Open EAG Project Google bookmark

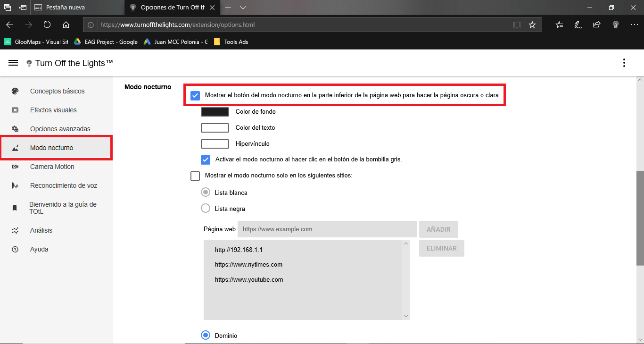pos(106,42)
